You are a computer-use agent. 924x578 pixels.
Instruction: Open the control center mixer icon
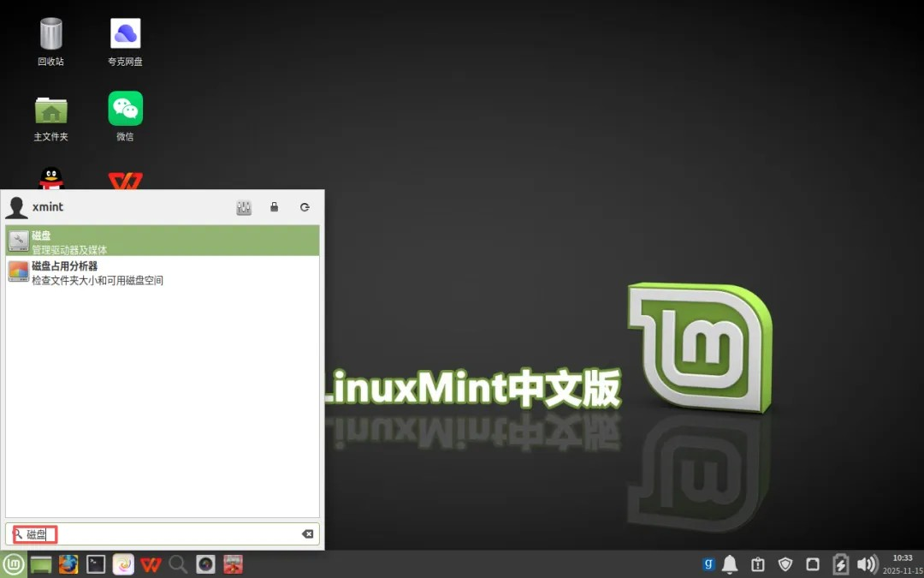(244, 207)
